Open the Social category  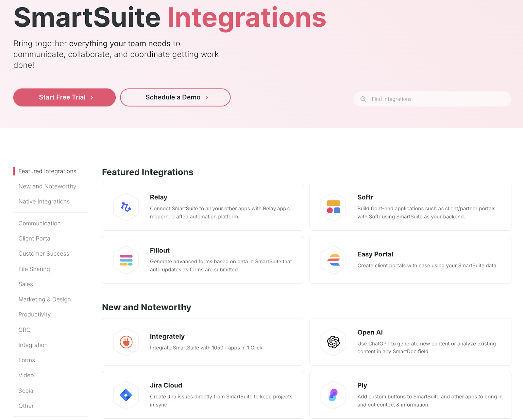(26, 391)
